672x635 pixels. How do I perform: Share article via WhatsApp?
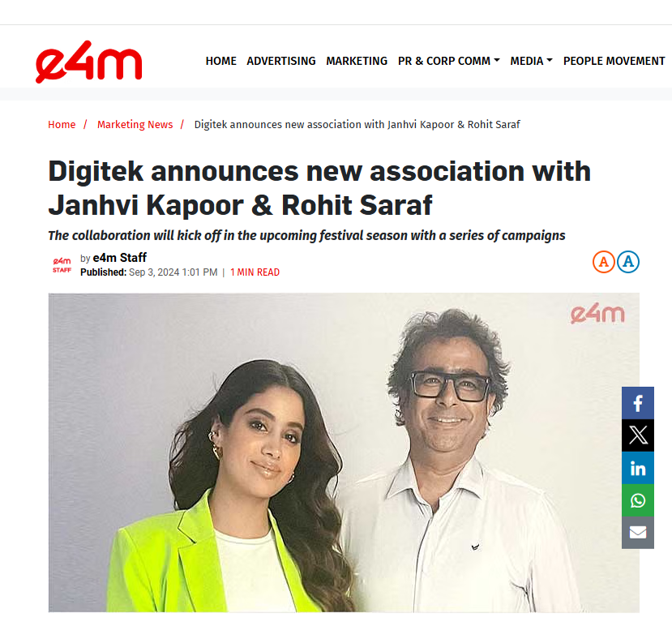[638, 500]
